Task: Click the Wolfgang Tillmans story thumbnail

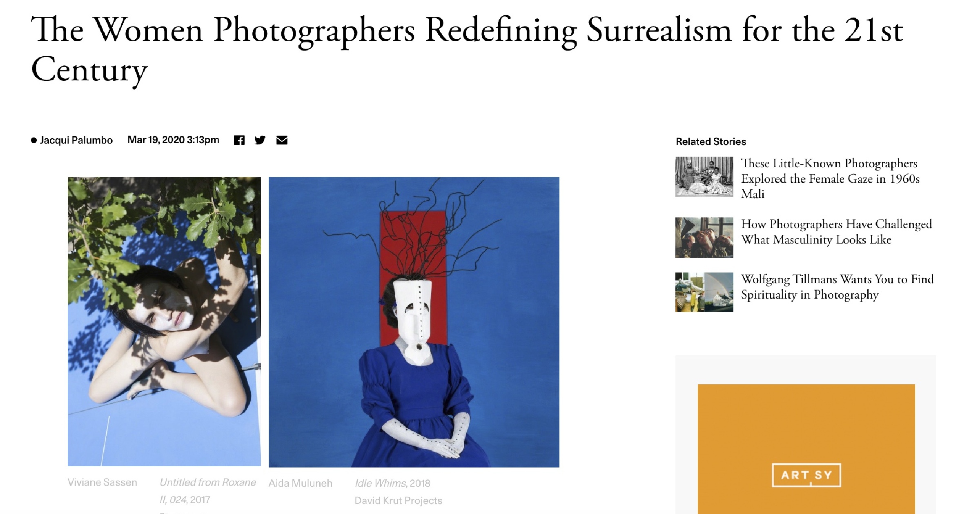Action: pos(704,292)
